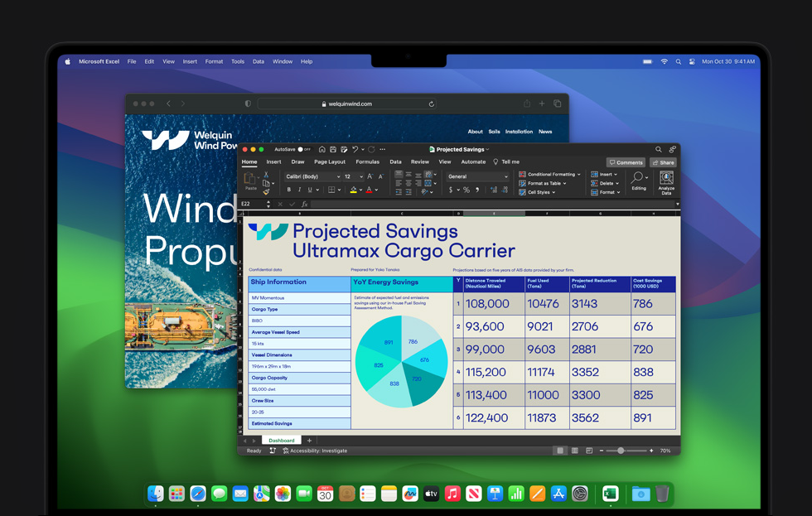Click the Wrap Text icon
This screenshot has height=516, width=812.
[x=428, y=175]
